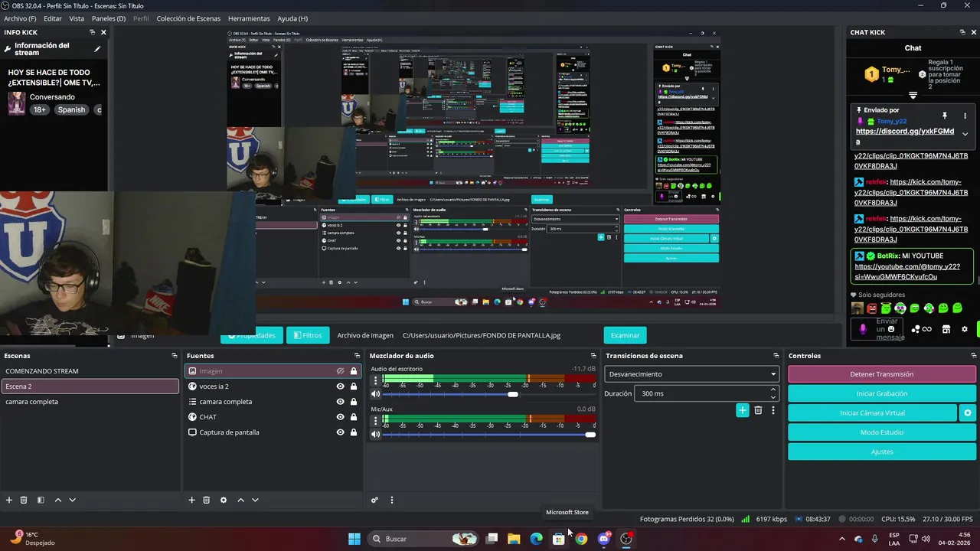Mute Audio del escritorio speaker
This screenshot has height=551, width=980.
pyautogui.click(x=375, y=394)
